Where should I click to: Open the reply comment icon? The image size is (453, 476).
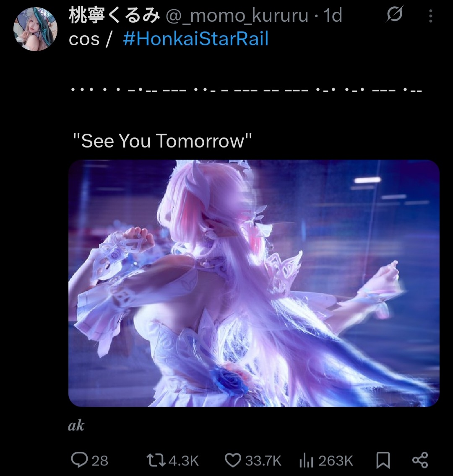[x=79, y=460]
